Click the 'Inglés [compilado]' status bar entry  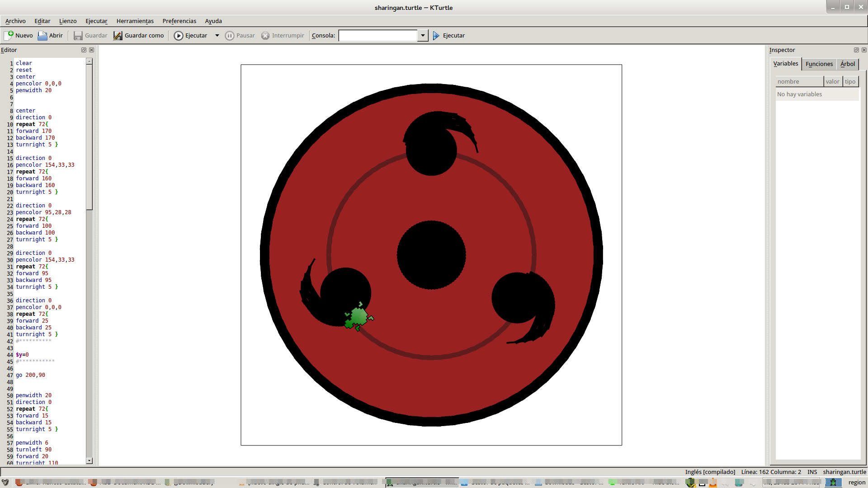pyautogui.click(x=710, y=472)
